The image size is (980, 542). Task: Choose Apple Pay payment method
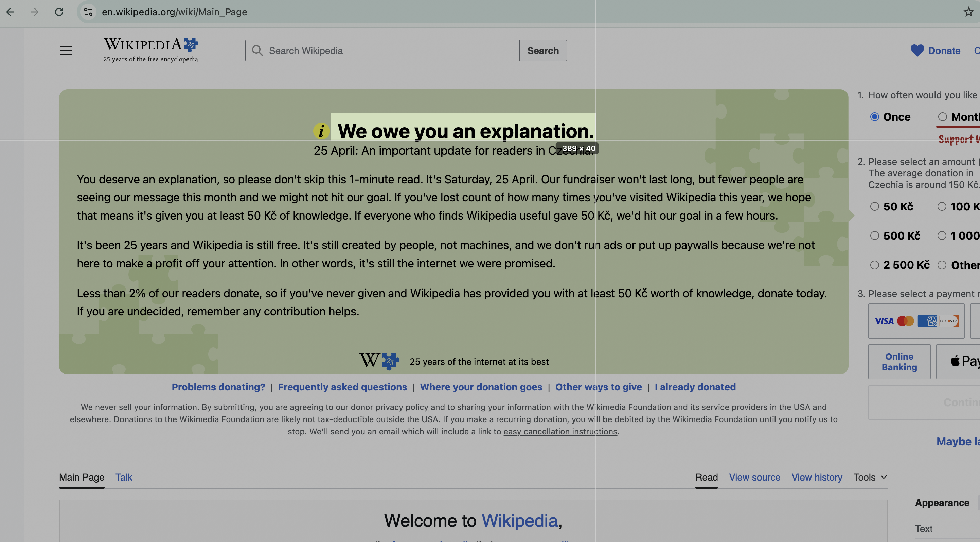click(958, 362)
